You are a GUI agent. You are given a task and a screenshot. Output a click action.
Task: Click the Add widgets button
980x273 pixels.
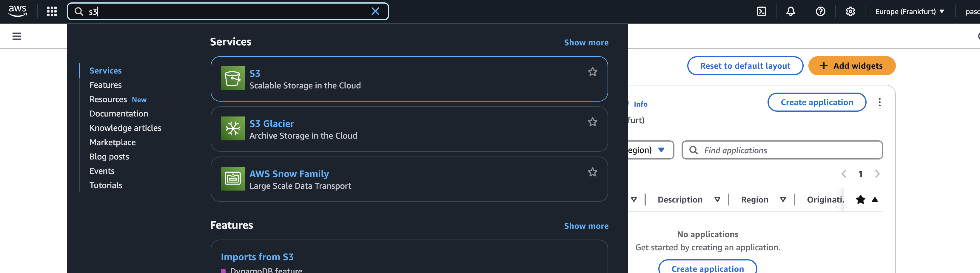[851, 66]
